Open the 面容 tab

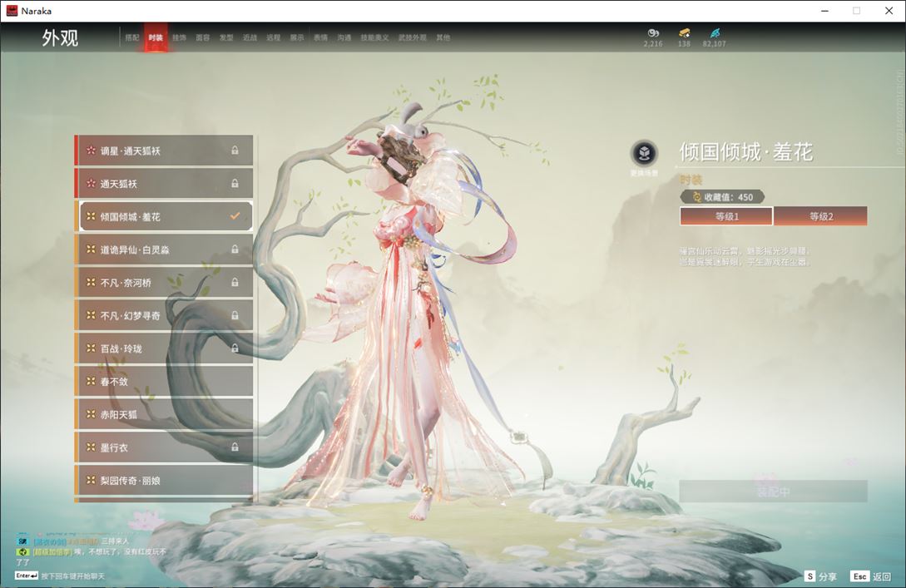coord(203,37)
